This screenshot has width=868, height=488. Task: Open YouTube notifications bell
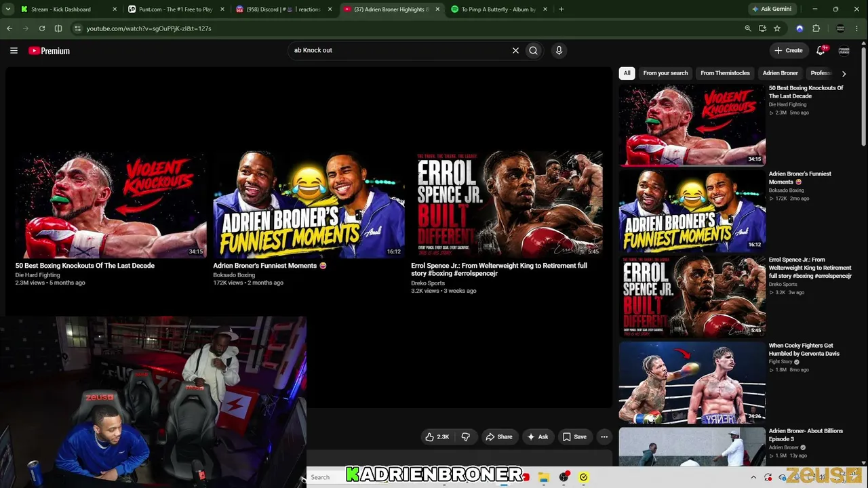click(x=821, y=50)
